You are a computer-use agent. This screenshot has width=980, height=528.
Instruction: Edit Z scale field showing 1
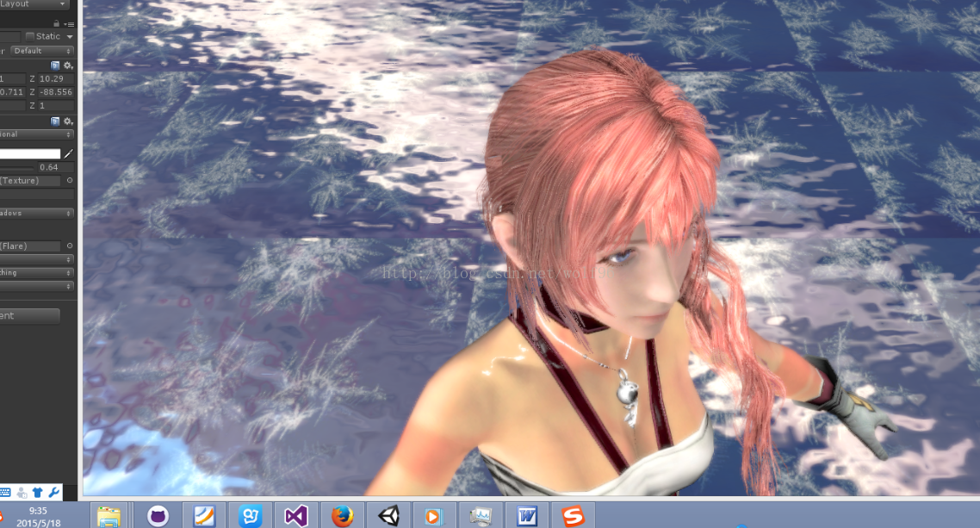56,106
